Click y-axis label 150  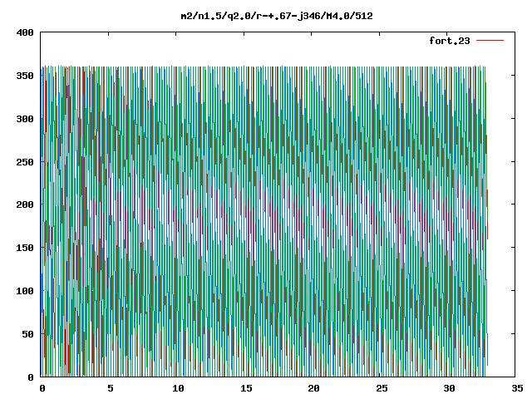click(25, 248)
